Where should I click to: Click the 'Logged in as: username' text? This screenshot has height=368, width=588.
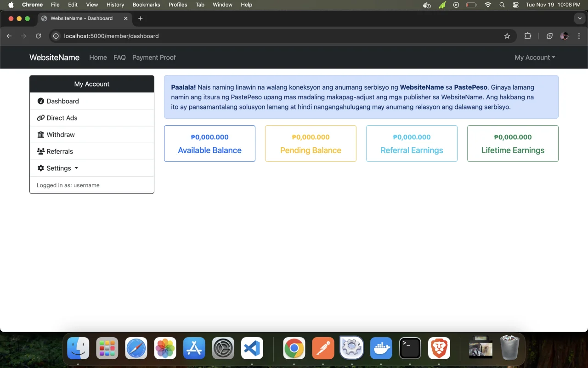68,185
